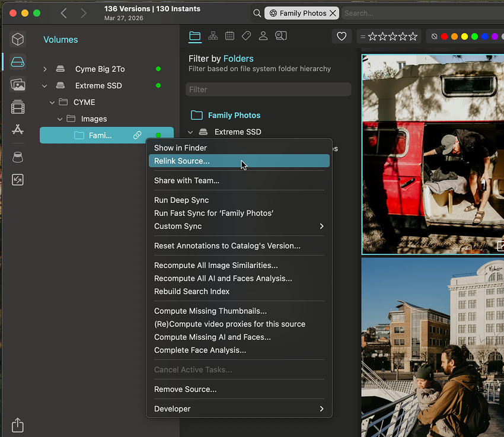Remove the Family Photos search token

(333, 13)
